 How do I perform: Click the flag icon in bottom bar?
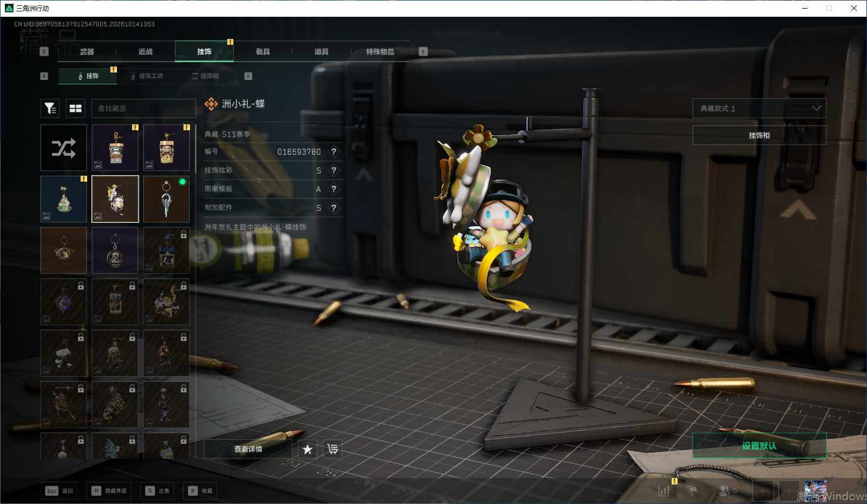pos(692,490)
